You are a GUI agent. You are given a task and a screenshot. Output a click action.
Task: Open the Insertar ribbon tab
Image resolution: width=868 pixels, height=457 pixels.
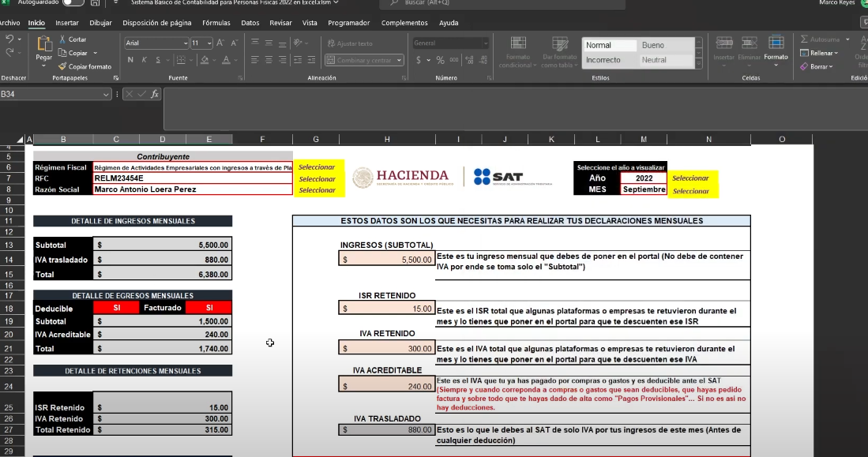67,23
